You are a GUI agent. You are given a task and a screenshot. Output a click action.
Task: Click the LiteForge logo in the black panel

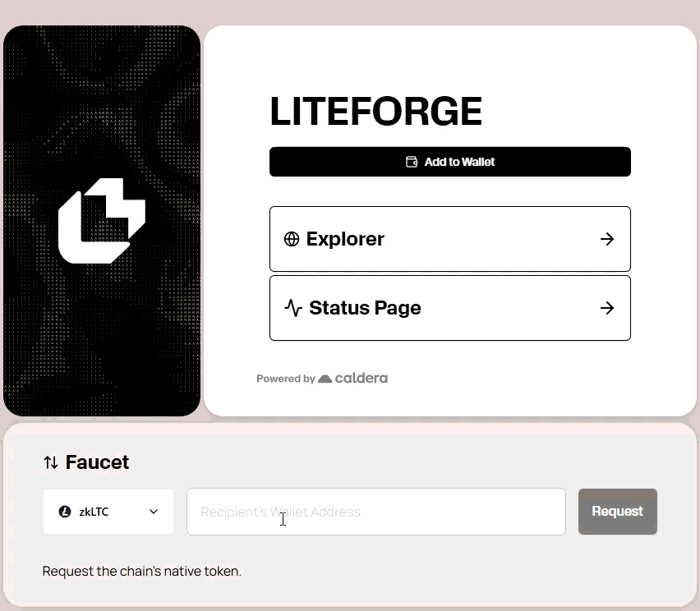click(102, 220)
